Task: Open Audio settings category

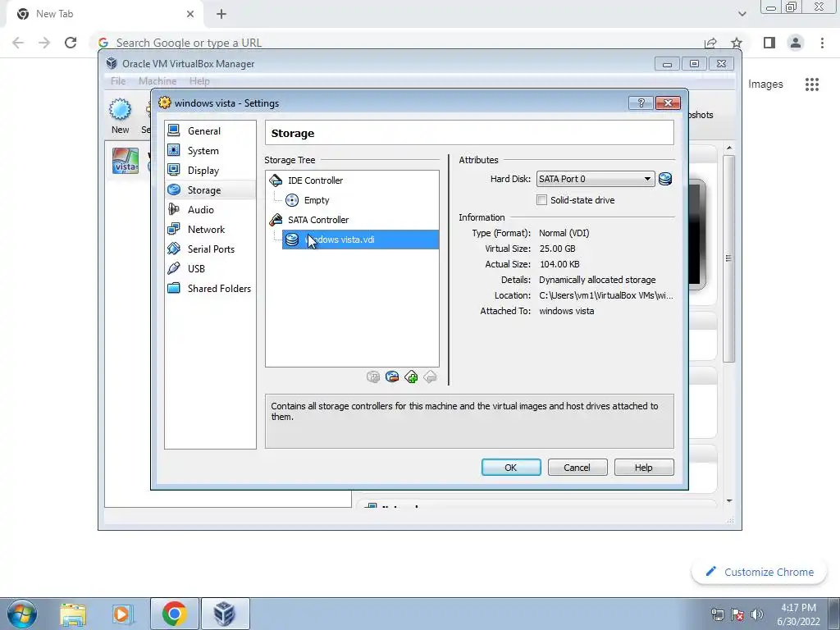Action: point(210,209)
